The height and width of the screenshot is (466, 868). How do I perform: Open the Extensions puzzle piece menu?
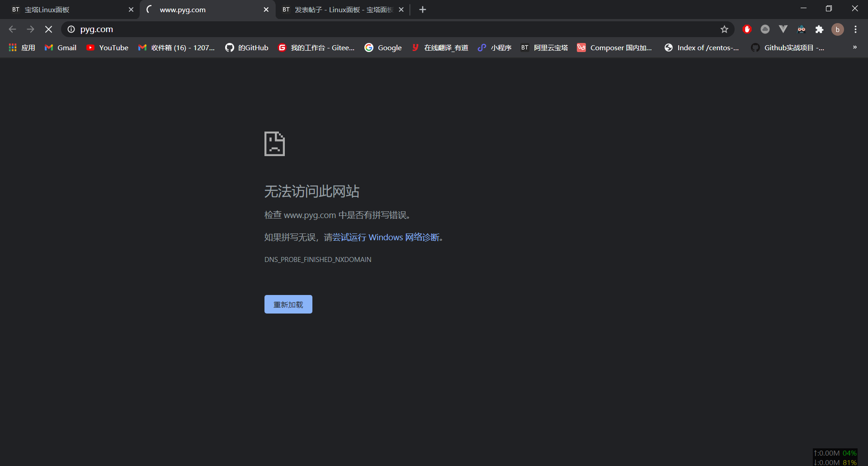[x=819, y=29]
